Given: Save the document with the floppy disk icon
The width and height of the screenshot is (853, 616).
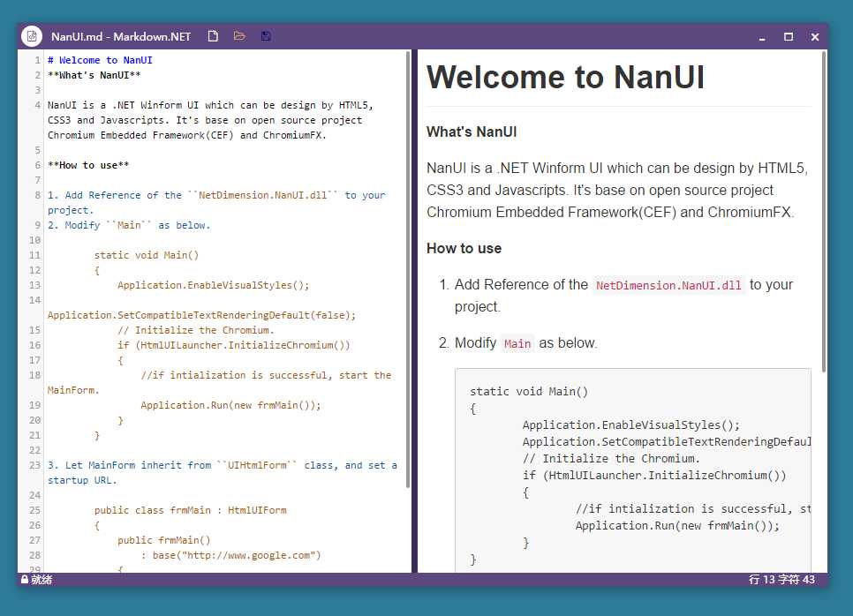Looking at the screenshot, I should [x=266, y=36].
